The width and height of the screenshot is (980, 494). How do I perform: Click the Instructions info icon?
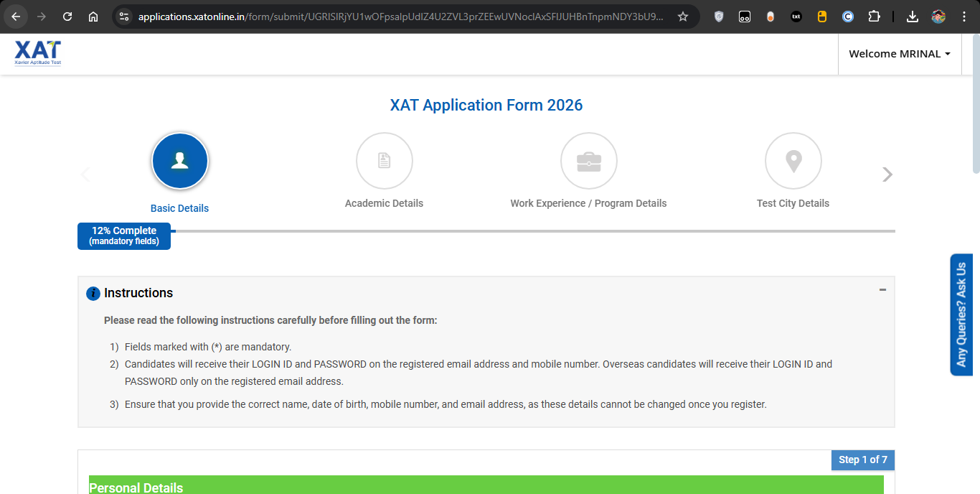pyautogui.click(x=93, y=294)
